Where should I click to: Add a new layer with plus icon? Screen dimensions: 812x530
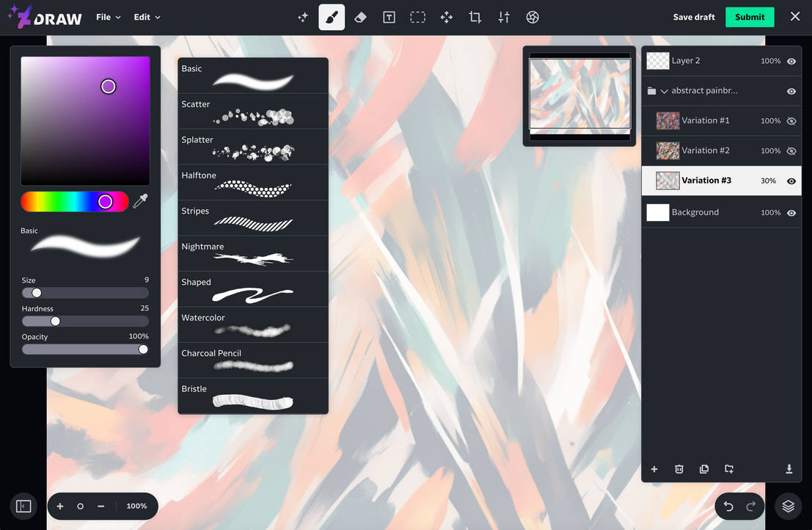(654, 469)
